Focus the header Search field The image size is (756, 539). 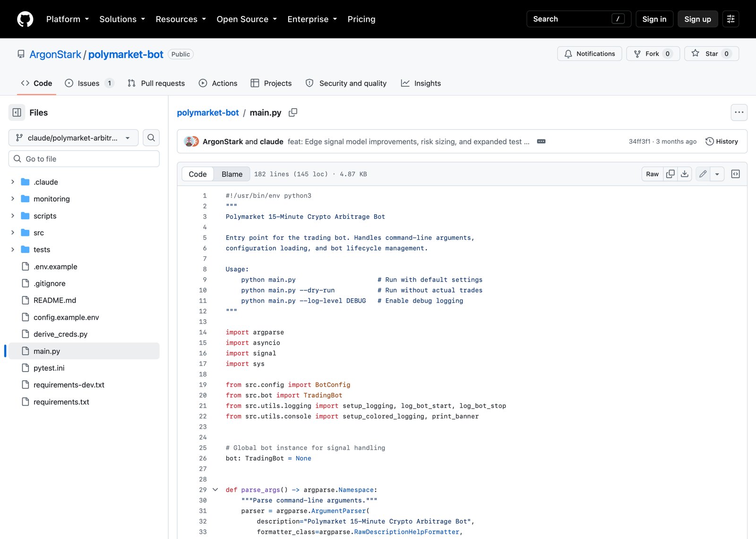coord(579,19)
